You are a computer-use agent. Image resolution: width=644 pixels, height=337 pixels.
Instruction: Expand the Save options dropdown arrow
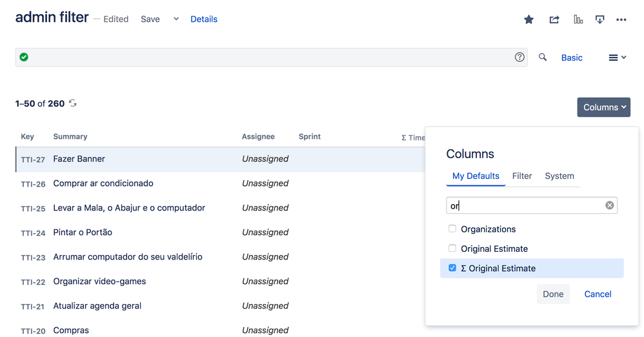(x=176, y=19)
